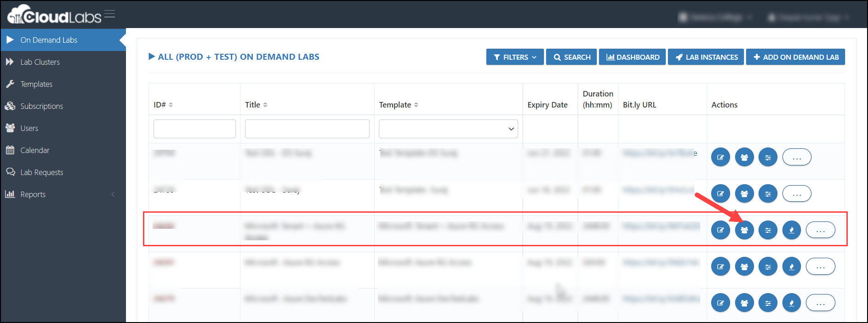Image resolution: width=868 pixels, height=323 pixels.
Task: Click users icon in fourth lab row
Action: (x=744, y=266)
